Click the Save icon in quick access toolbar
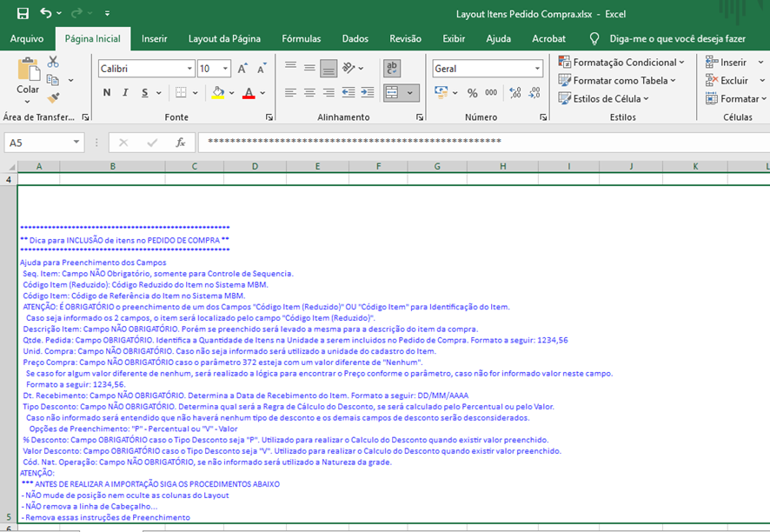The image size is (770, 532). pos(23,14)
